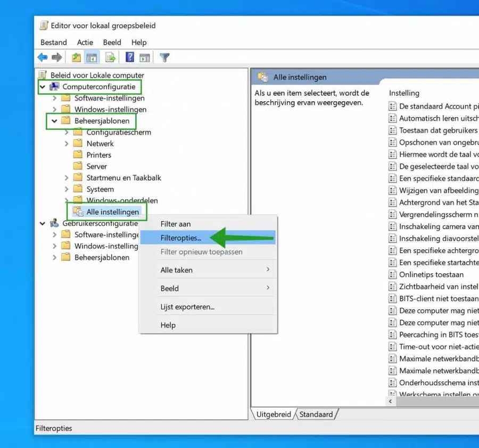479x448 pixels.
Task: Switch to the Uitgebreid tab
Action: click(x=274, y=414)
